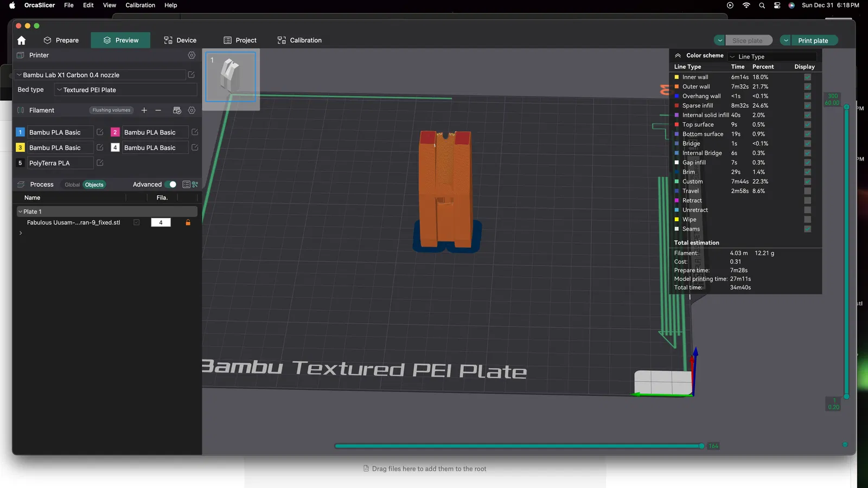868x488 pixels.
Task: Open filament 1 Bambu PLA Basic dropdown
Action: (x=60, y=132)
